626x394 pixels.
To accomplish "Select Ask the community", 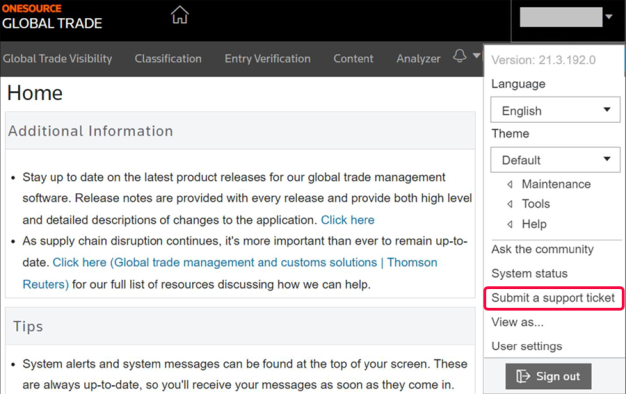I will (543, 249).
